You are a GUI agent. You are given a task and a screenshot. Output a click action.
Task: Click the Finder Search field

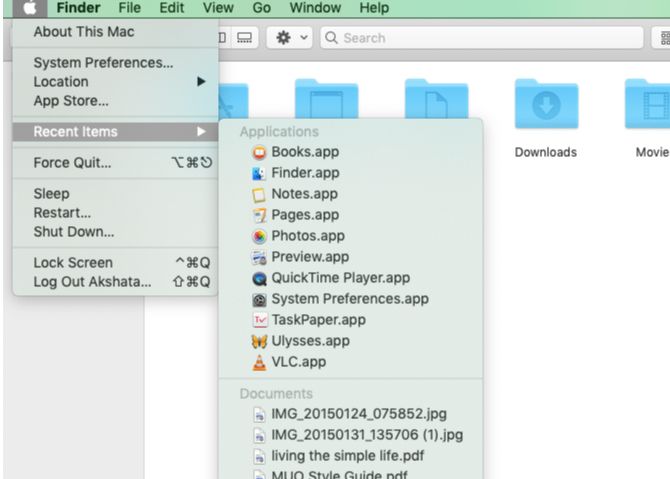[x=482, y=38]
